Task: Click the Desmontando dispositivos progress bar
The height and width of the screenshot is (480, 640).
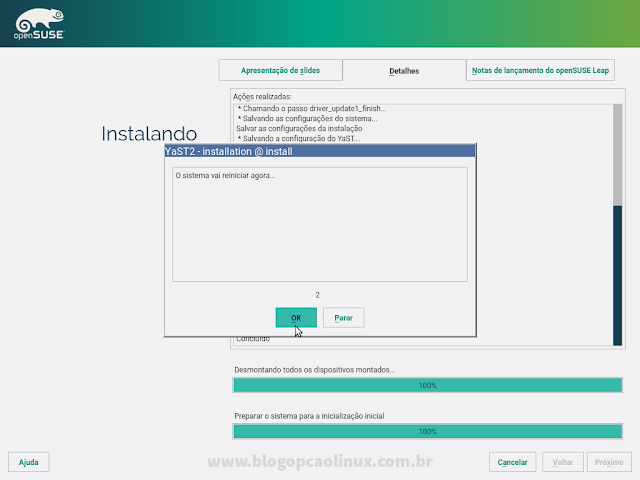Action: (x=427, y=385)
